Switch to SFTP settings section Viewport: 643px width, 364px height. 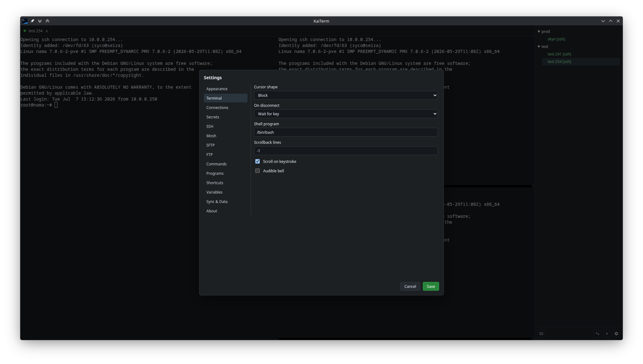tap(226, 145)
